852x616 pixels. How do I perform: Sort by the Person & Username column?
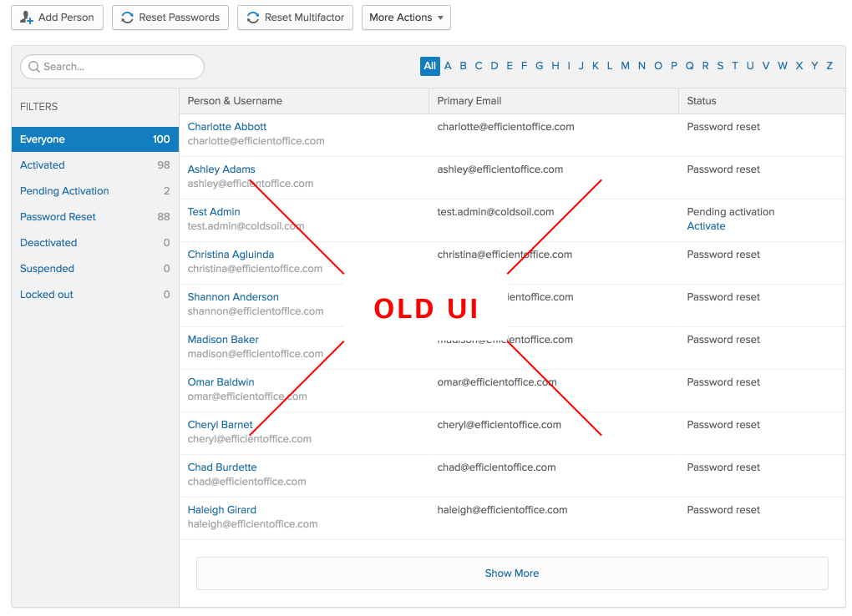(236, 100)
